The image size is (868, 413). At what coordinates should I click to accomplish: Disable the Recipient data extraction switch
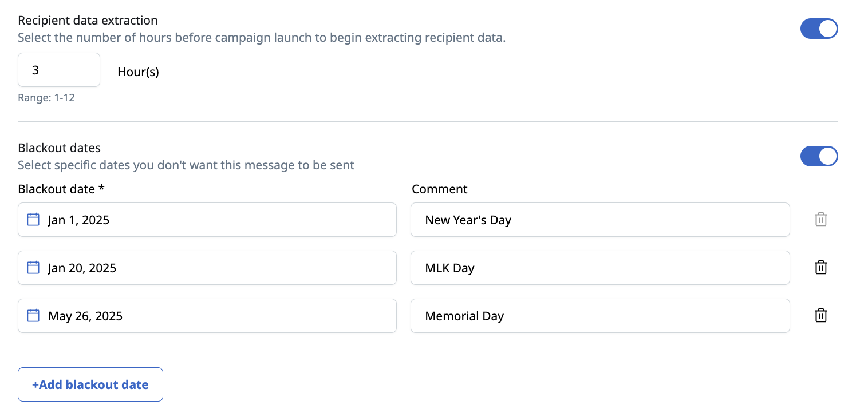[819, 29]
